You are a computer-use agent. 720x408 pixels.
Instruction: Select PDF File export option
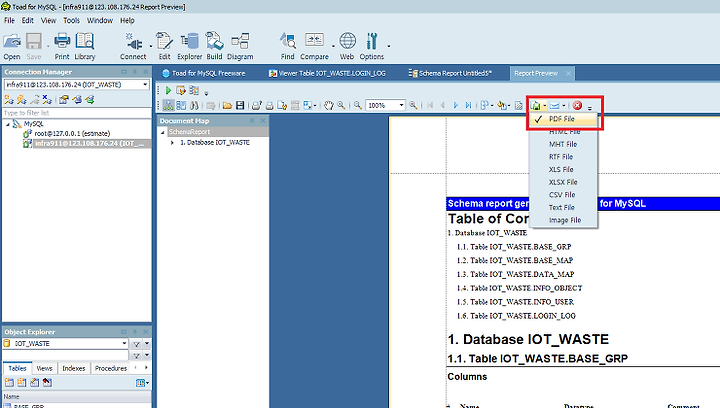coord(563,119)
